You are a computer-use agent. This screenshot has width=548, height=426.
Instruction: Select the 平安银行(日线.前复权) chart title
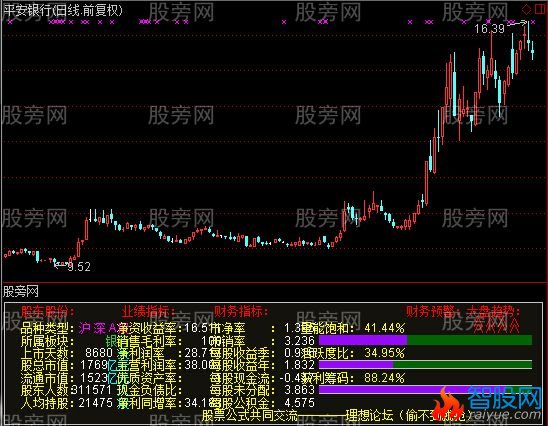[x=63, y=10]
